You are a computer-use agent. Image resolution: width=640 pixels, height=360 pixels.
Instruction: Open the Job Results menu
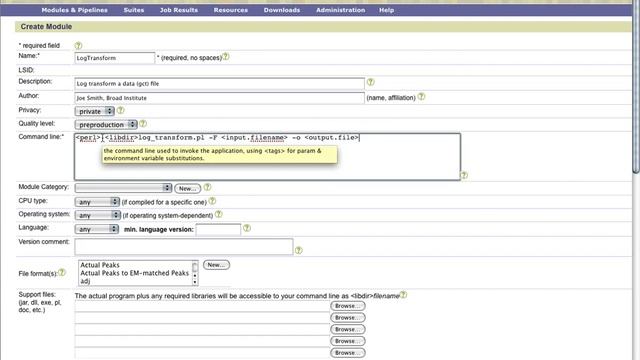point(179,10)
